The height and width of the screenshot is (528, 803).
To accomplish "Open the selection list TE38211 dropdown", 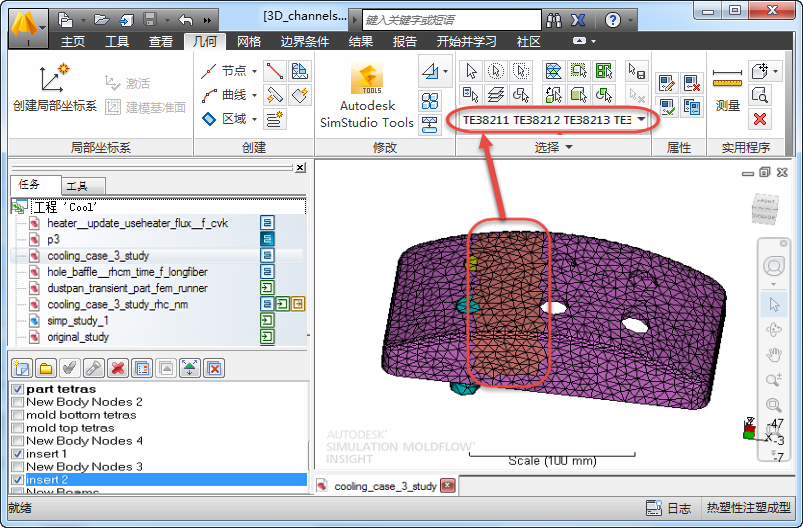I will 641,119.
